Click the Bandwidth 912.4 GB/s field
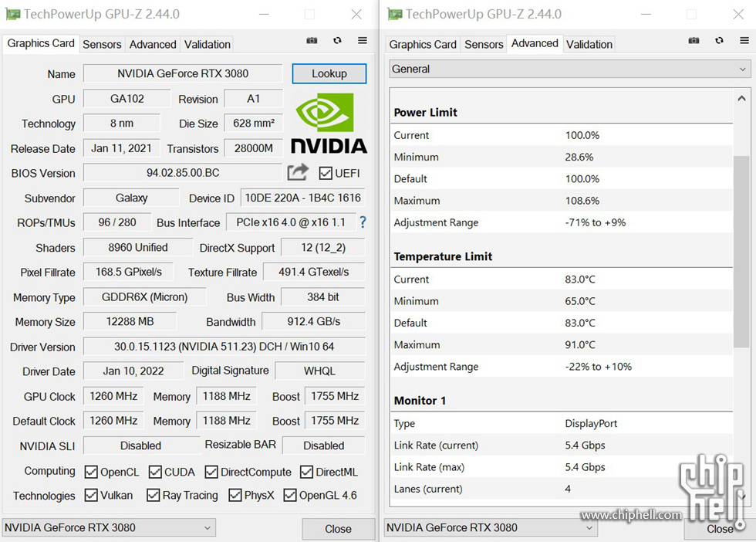 [x=314, y=321]
